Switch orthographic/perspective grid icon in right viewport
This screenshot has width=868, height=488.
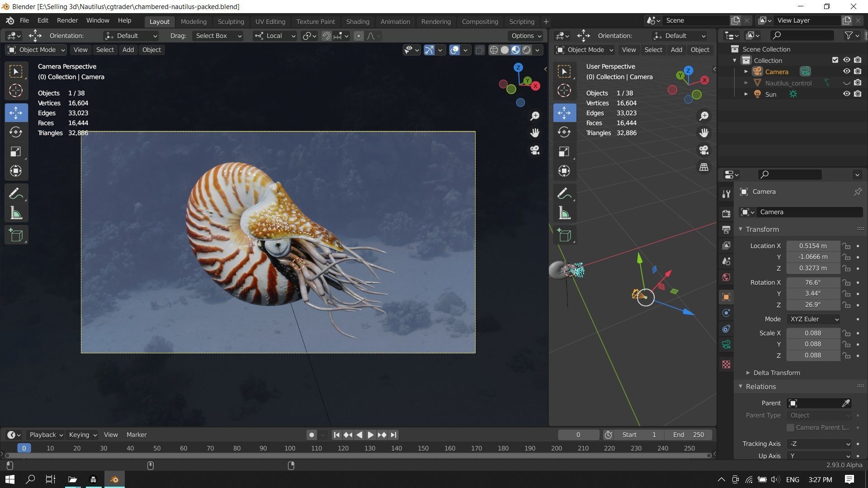(704, 167)
